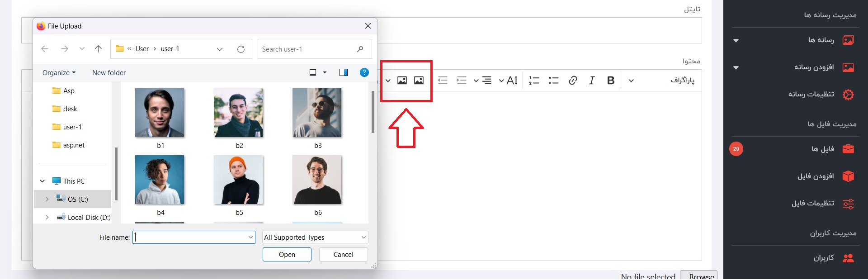
Task: Toggle italic formatting in the editor toolbar
Action: (x=591, y=81)
